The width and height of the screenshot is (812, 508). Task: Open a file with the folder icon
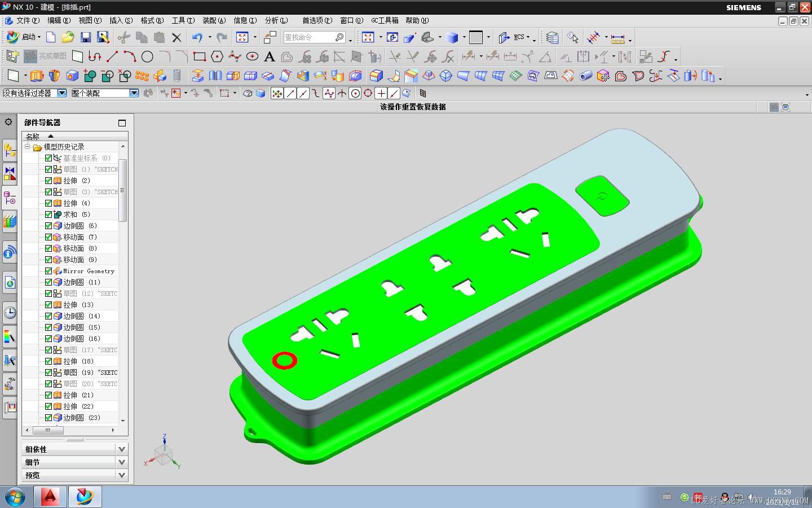[68, 37]
